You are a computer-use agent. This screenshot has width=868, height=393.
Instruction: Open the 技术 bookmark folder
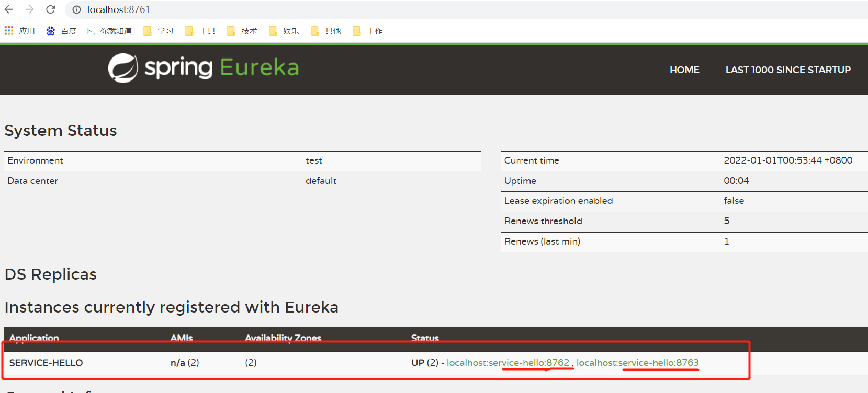(242, 31)
